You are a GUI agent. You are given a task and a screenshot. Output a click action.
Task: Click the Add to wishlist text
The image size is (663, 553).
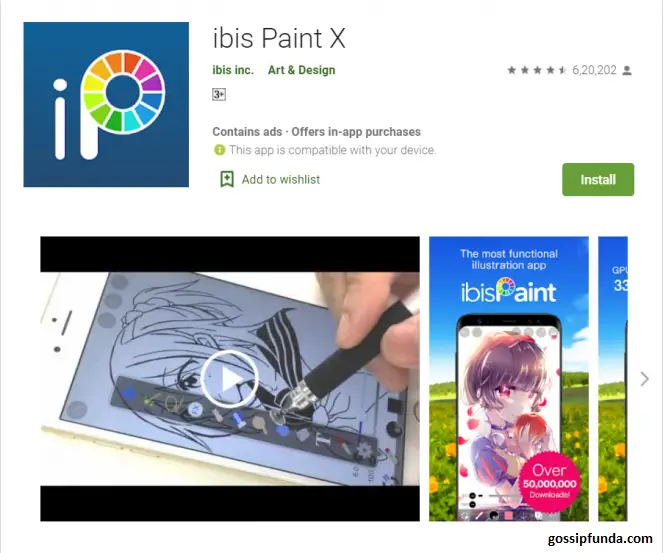coord(281,180)
